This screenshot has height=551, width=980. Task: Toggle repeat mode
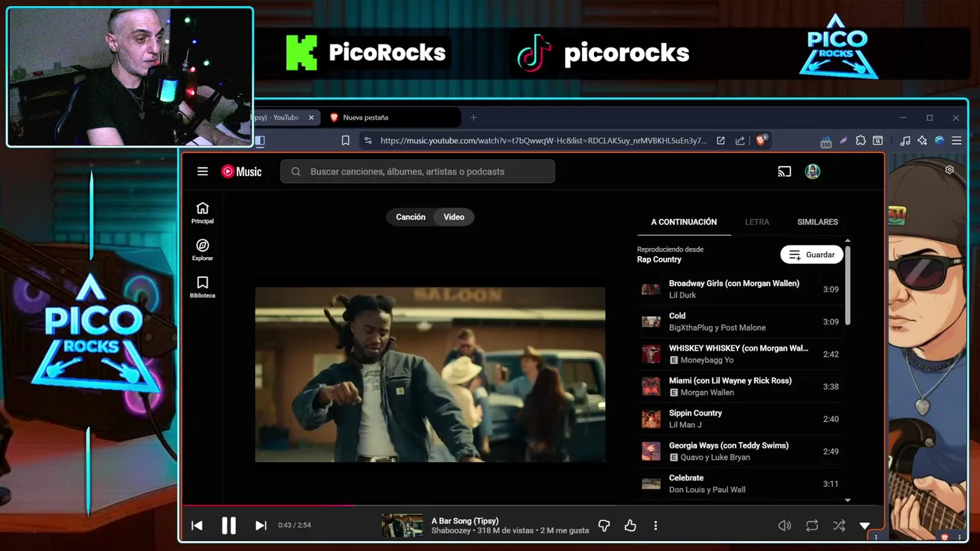click(x=812, y=525)
